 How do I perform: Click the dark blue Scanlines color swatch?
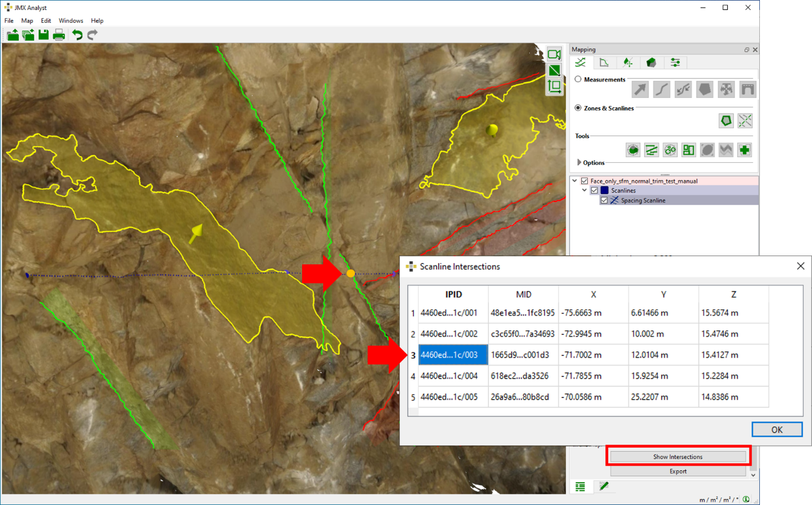point(605,190)
